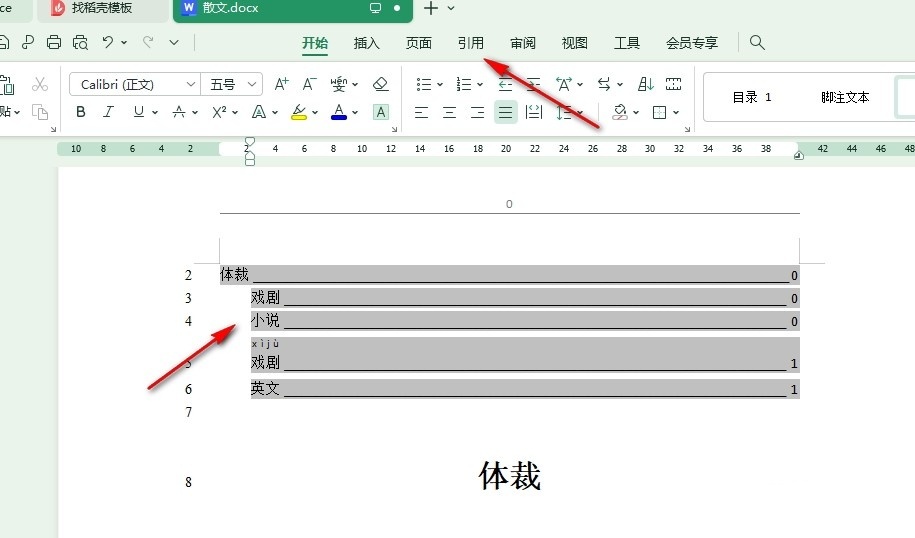Expand font color dropdown arrow
The width and height of the screenshot is (915, 538).
pos(355,112)
